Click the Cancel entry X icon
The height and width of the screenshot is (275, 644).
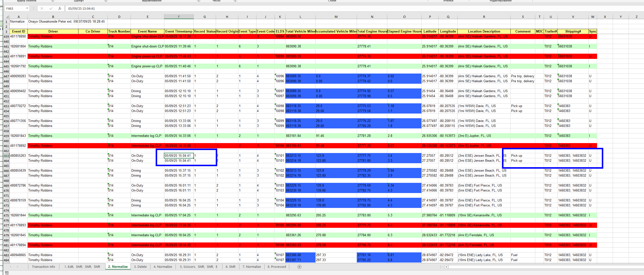[42, 8]
